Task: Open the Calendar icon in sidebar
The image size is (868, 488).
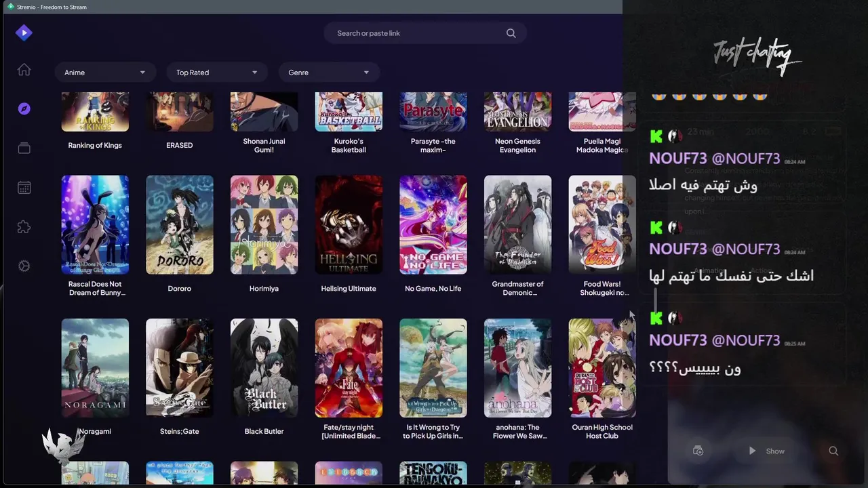Action: click(x=24, y=188)
